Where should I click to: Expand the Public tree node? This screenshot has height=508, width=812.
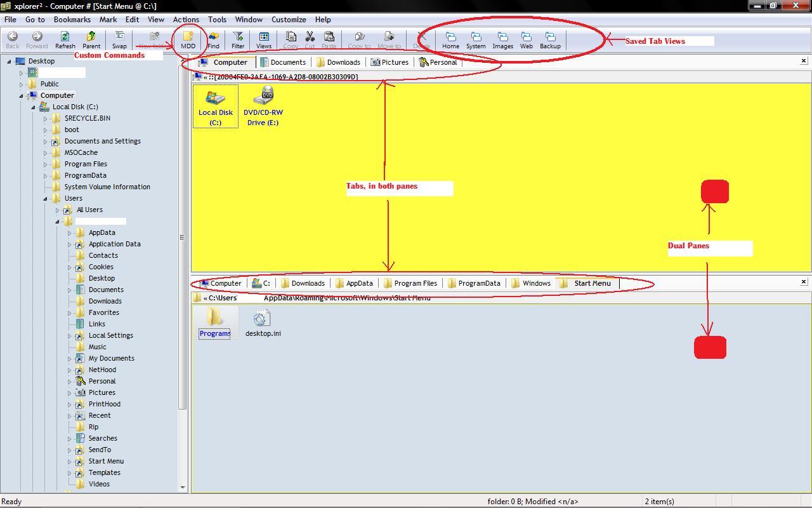(x=21, y=84)
